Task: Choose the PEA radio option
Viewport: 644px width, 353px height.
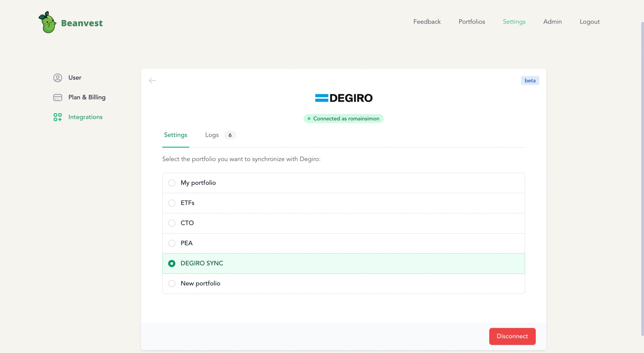Action: (x=172, y=243)
